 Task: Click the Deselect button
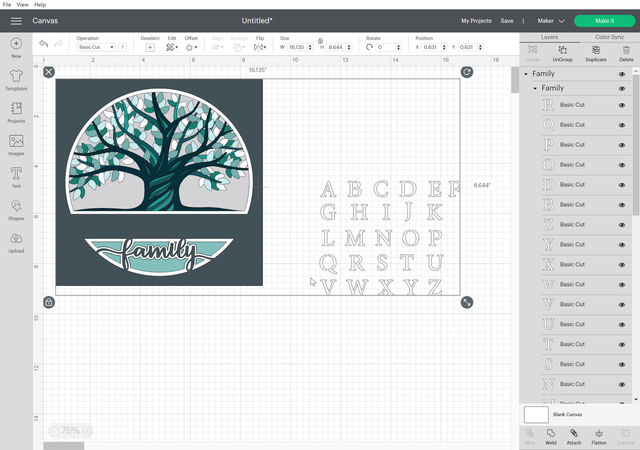150,47
